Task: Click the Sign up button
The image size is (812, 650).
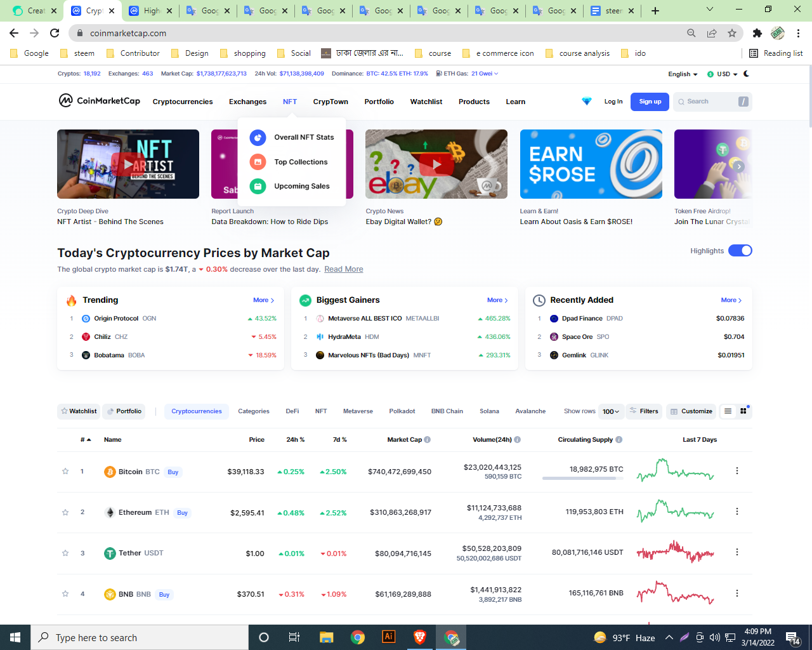Action: [x=650, y=102]
